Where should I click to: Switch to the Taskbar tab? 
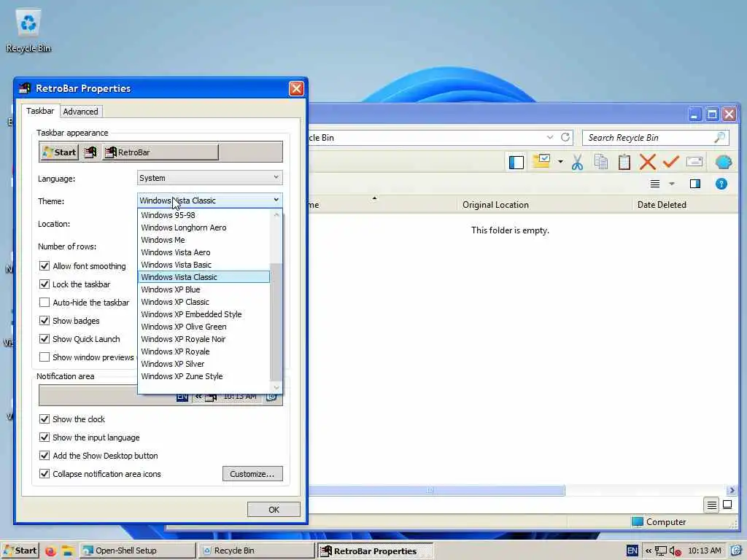pos(40,111)
